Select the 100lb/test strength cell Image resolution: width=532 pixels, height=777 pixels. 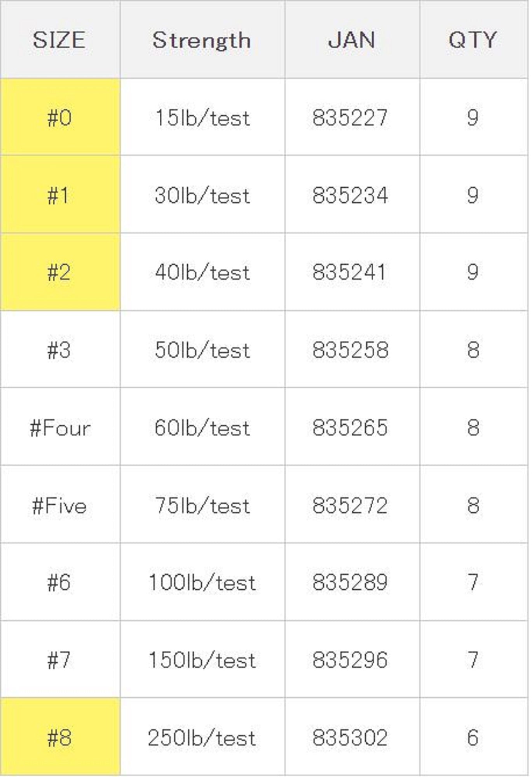click(202, 582)
